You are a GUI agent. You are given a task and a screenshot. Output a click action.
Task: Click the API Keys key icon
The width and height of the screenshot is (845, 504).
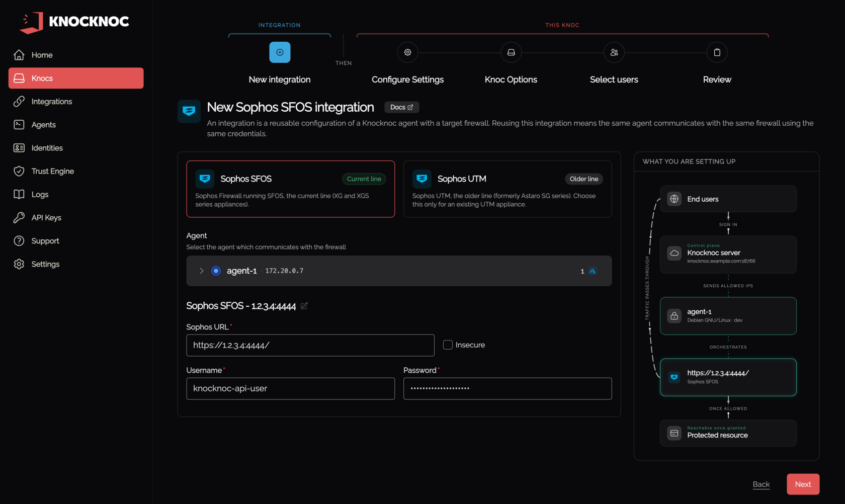tap(19, 218)
